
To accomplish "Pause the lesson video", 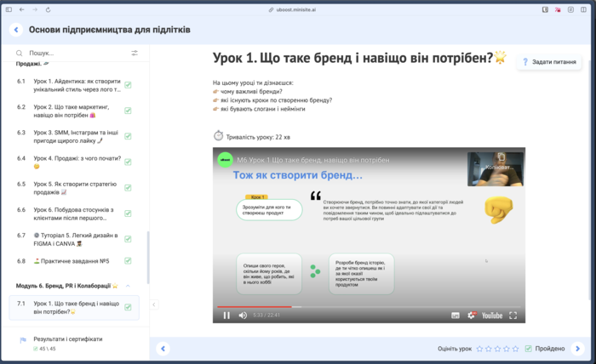I will 226,316.
